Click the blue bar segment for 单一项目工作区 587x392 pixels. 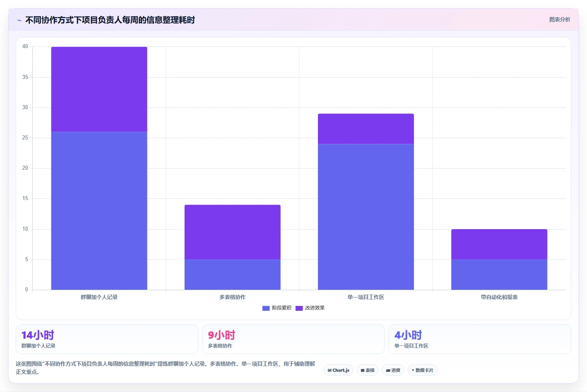366,217
